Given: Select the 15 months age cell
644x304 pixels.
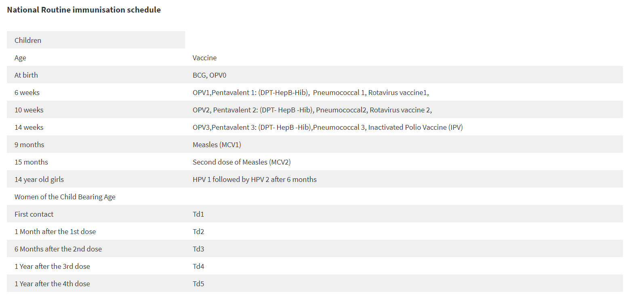Looking at the screenshot, I should [31, 162].
